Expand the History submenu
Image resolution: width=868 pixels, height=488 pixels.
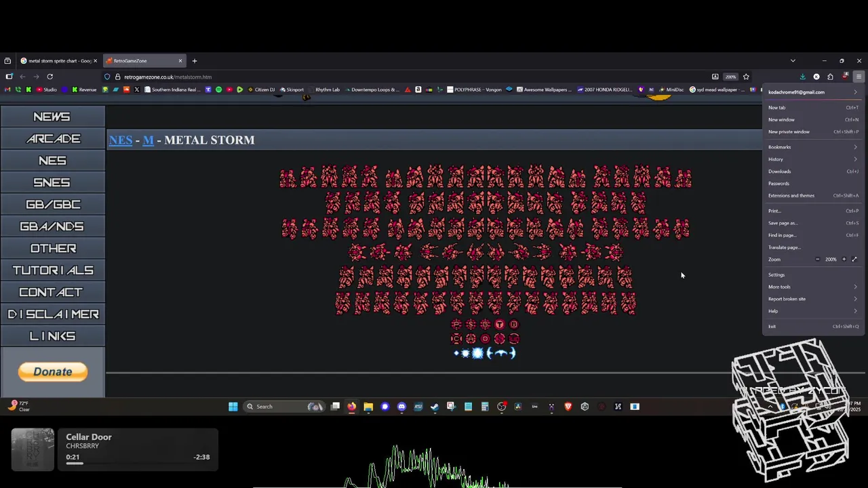coord(812,159)
